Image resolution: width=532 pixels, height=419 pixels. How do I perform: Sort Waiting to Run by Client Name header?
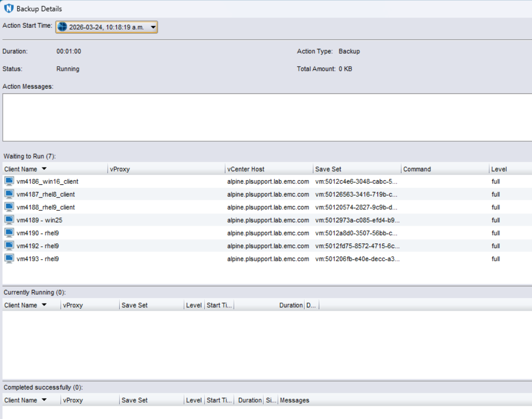(x=21, y=169)
